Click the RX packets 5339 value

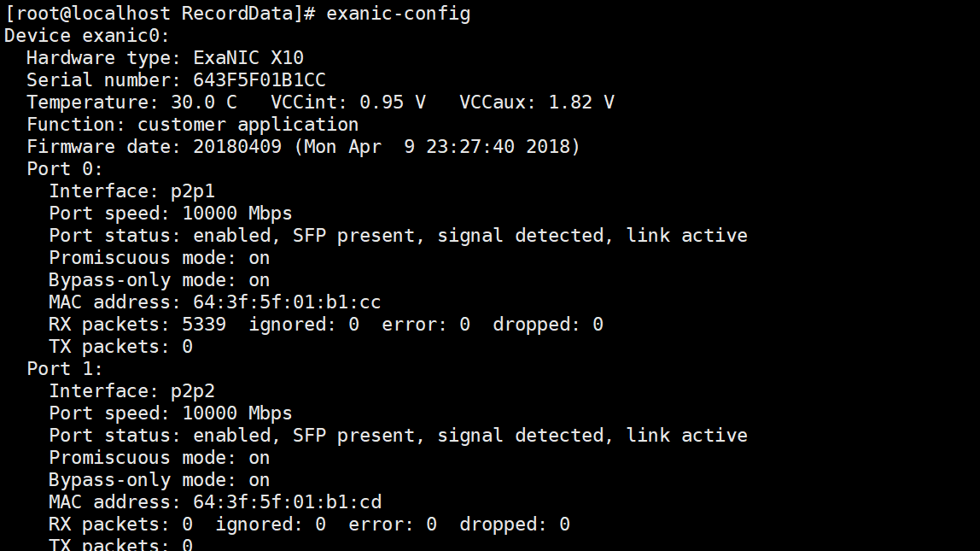[x=204, y=325]
